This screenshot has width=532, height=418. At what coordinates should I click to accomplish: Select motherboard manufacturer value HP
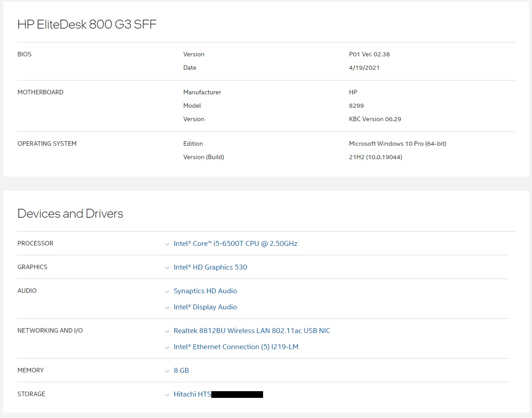[353, 92]
